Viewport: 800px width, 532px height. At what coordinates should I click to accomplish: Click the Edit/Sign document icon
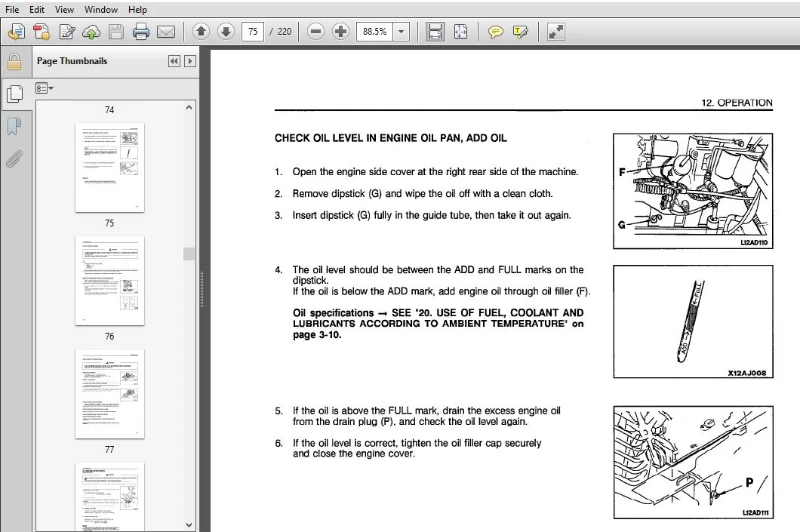(x=67, y=32)
